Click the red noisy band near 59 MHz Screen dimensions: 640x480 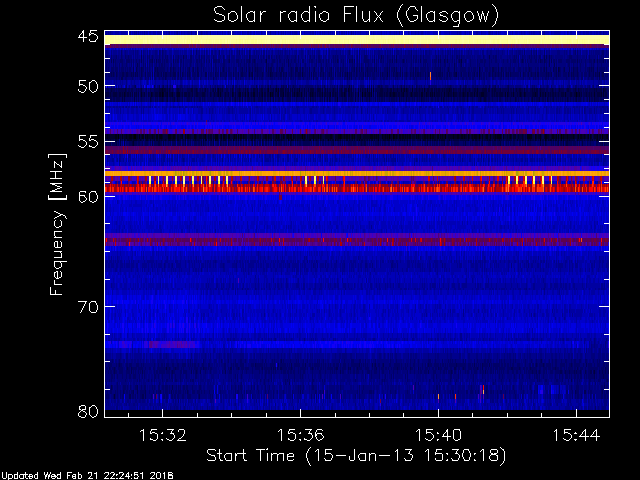click(x=357, y=188)
